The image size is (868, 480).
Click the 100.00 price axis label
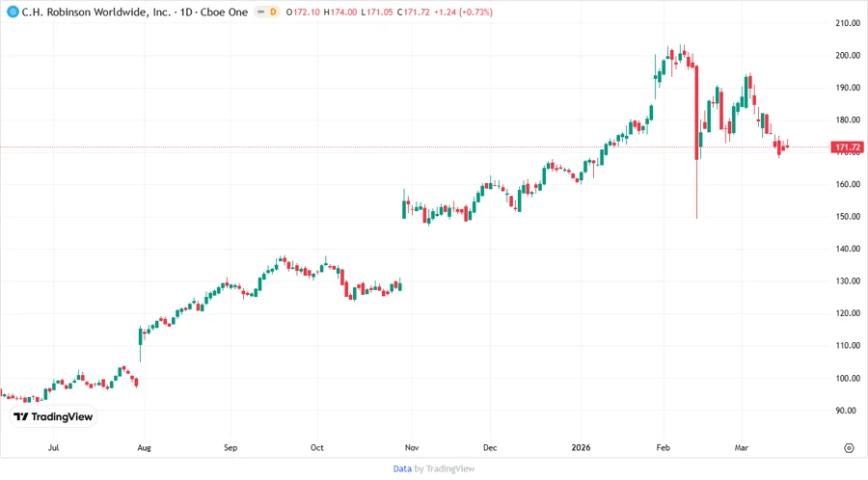point(848,378)
